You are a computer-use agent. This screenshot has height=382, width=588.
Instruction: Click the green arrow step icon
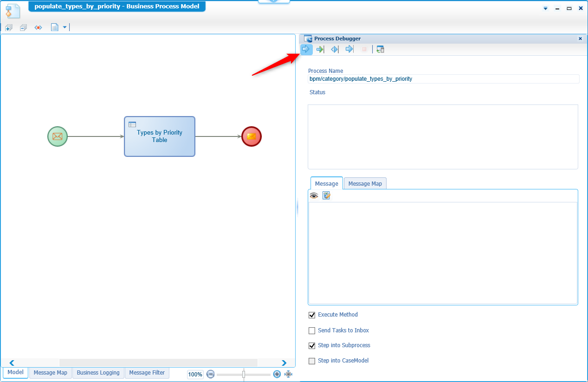pos(320,49)
